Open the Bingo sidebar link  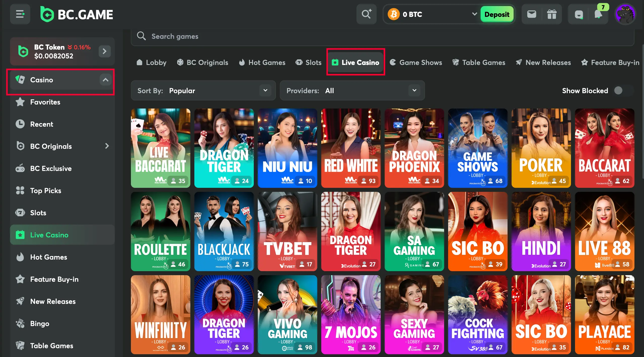coord(62,324)
